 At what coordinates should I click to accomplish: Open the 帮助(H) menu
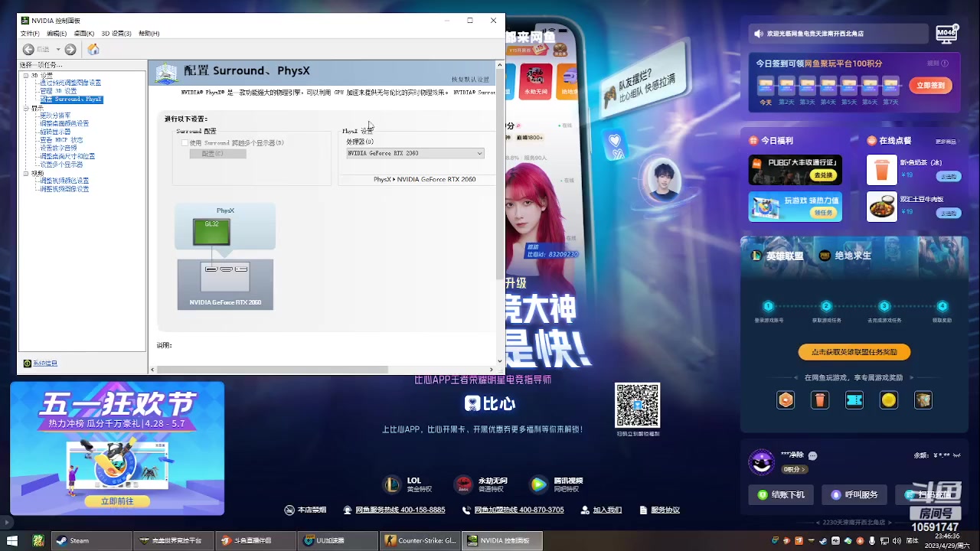pos(149,34)
